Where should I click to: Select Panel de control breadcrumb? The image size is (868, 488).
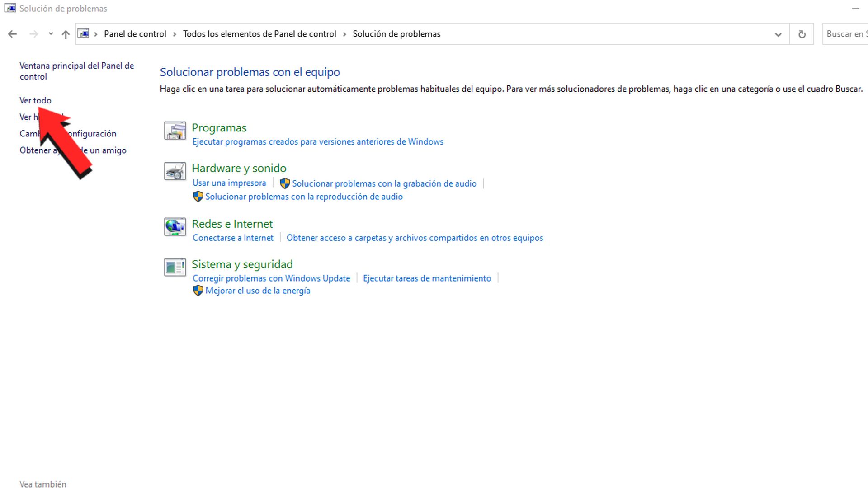pyautogui.click(x=135, y=34)
